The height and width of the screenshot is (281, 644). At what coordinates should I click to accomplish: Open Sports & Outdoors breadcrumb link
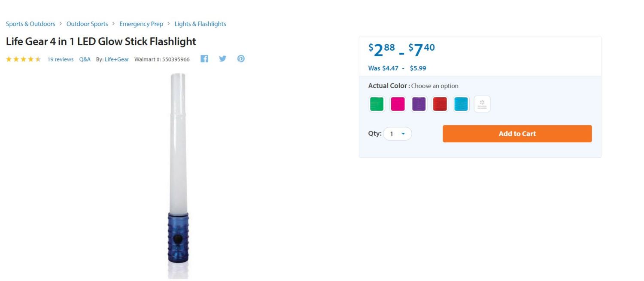pos(30,24)
